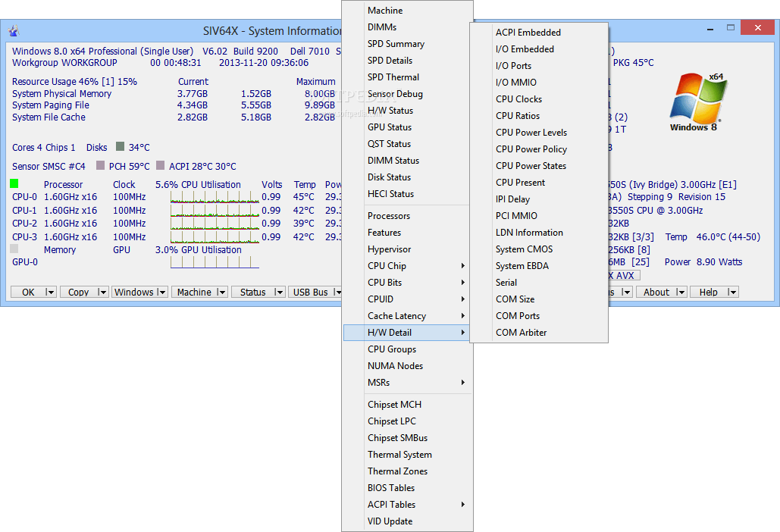780x532 pixels.
Task: Open System CMOS submenu entry
Action: coord(539,249)
